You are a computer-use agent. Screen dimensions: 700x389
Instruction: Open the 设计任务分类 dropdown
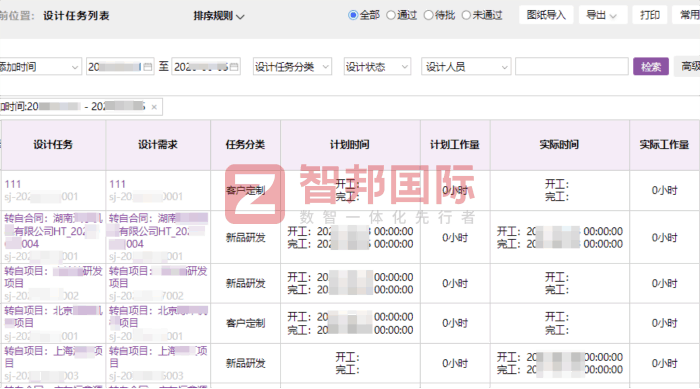292,67
